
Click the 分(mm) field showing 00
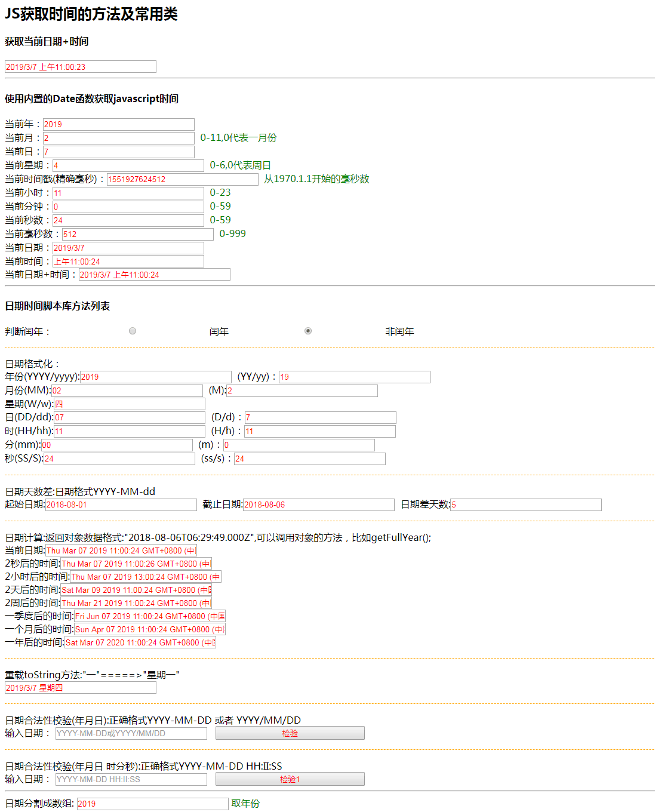pos(117,445)
